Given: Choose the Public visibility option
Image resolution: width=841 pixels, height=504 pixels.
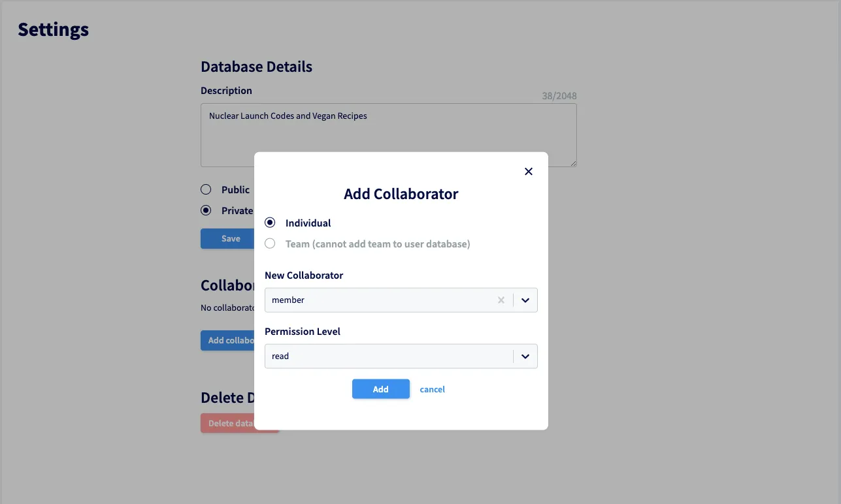Looking at the screenshot, I should [x=206, y=189].
